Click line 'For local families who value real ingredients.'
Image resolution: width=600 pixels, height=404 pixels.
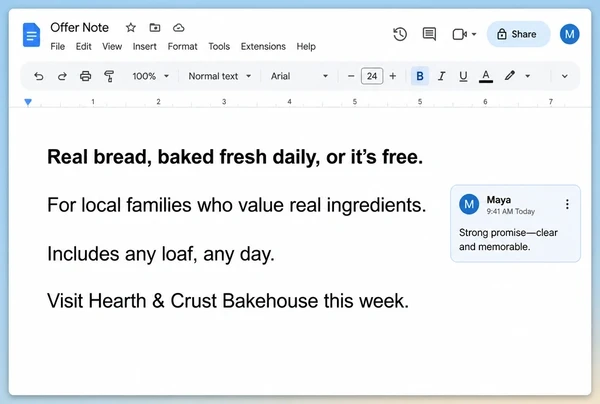(236, 205)
